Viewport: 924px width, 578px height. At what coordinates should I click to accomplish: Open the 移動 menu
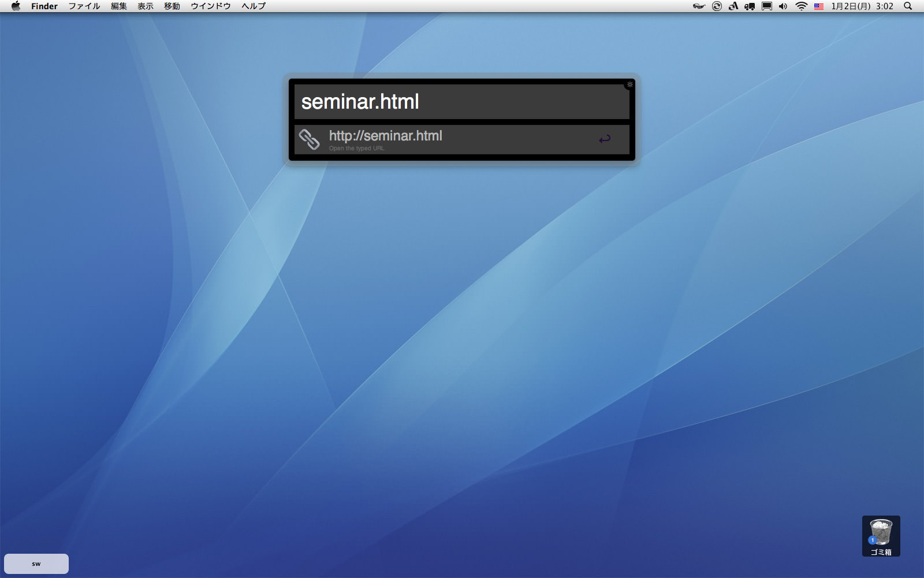[x=172, y=6]
